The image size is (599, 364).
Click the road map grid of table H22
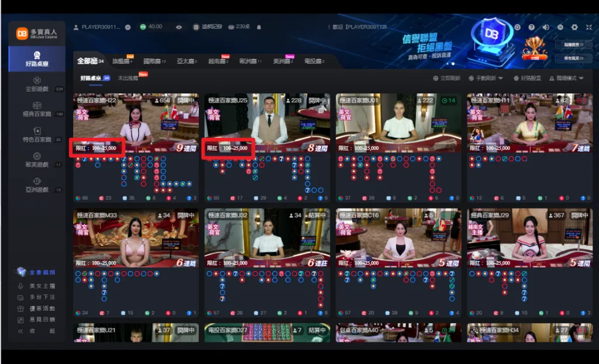(136, 174)
